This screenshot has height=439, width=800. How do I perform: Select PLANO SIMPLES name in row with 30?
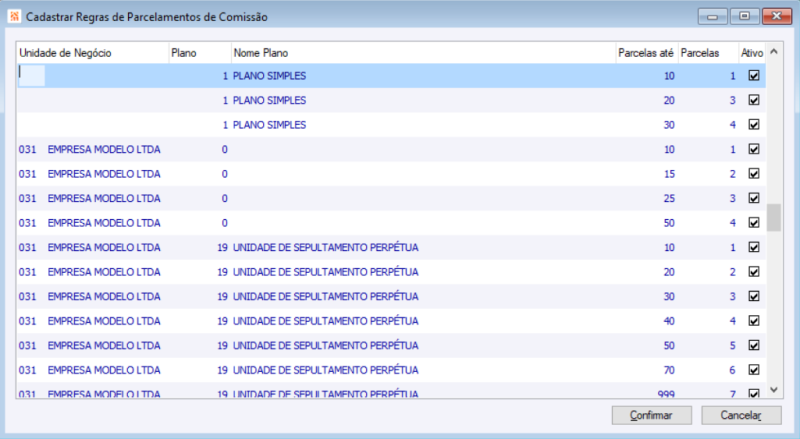pos(269,125)
